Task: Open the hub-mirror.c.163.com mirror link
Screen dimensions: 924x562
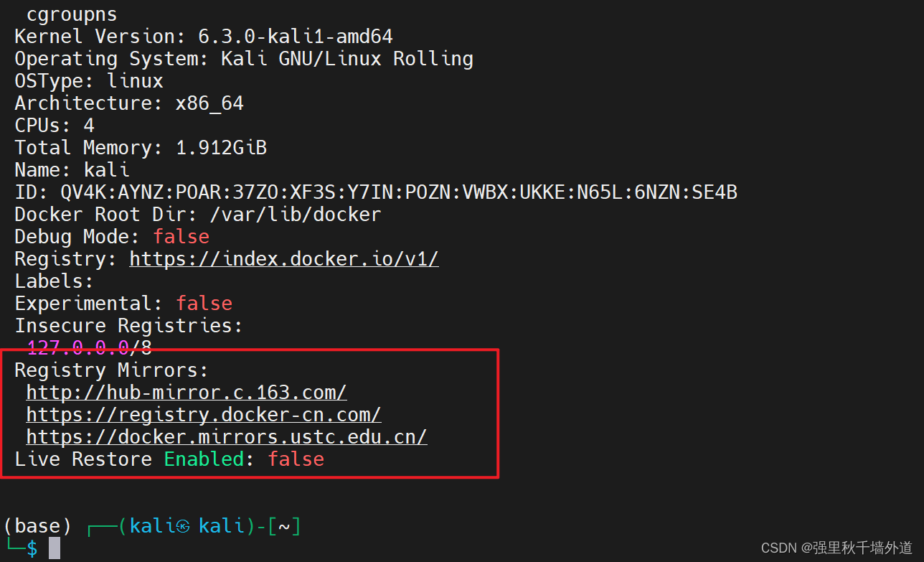Action: pyautogui.click(x=187, y=393)
